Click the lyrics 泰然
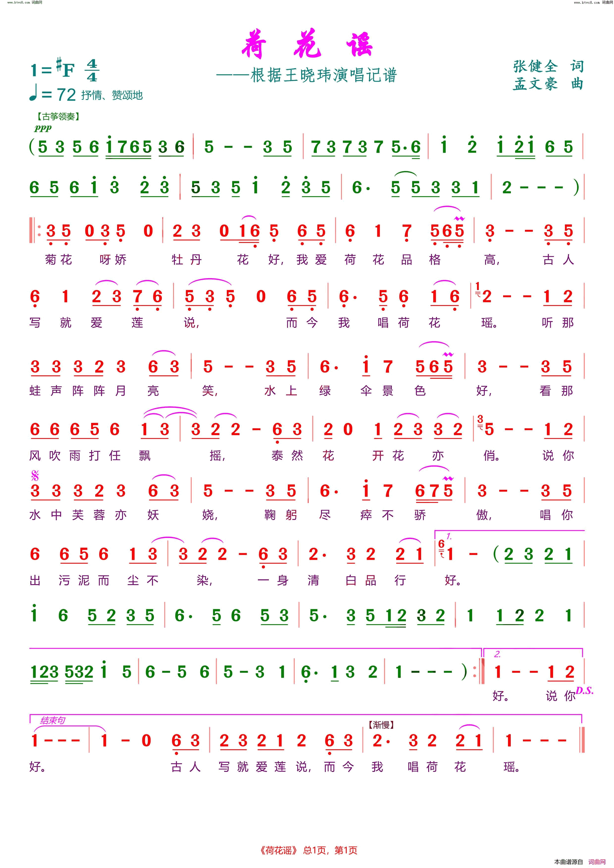 click(x=287, y=455)
